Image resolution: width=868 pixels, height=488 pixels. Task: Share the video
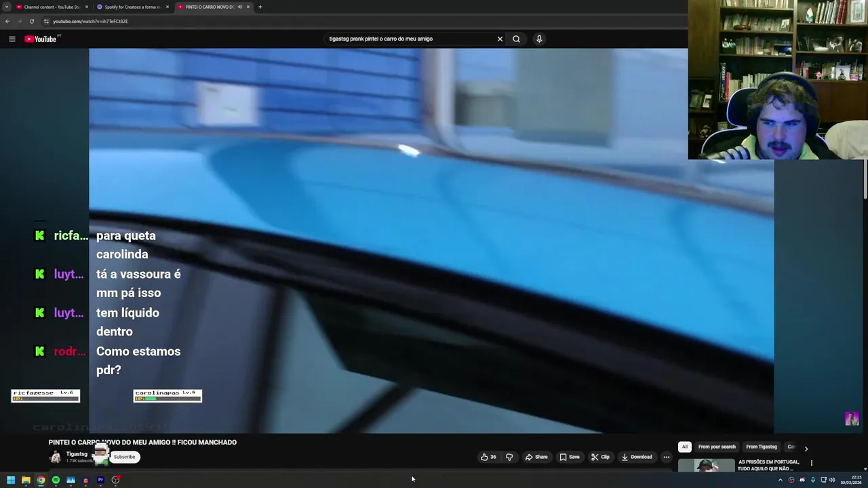(536, 457)
